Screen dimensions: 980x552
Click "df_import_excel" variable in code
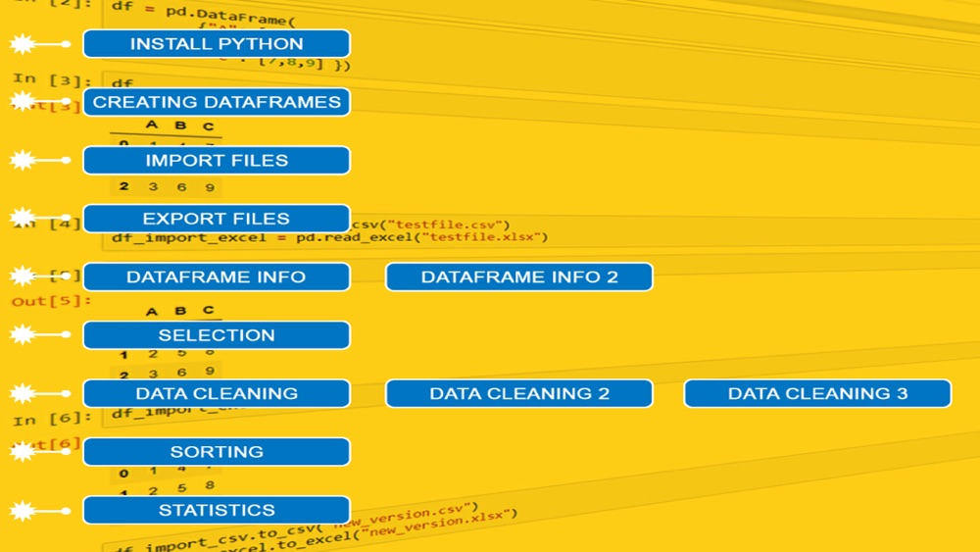tap(189, 237)
